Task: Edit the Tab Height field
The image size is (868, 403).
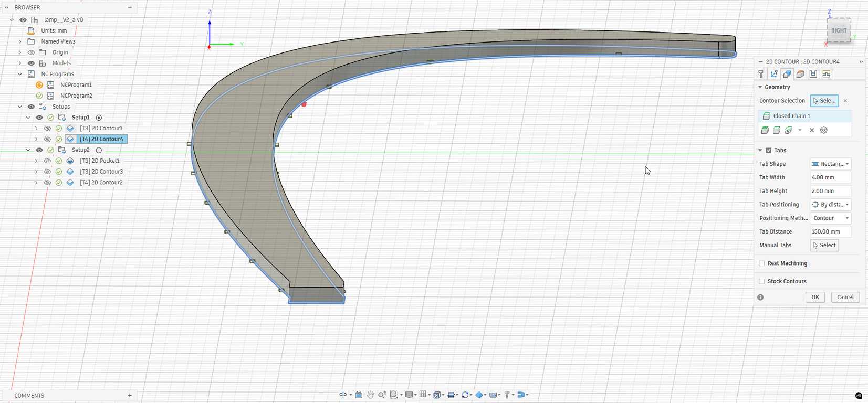Action: pos(830,191)
